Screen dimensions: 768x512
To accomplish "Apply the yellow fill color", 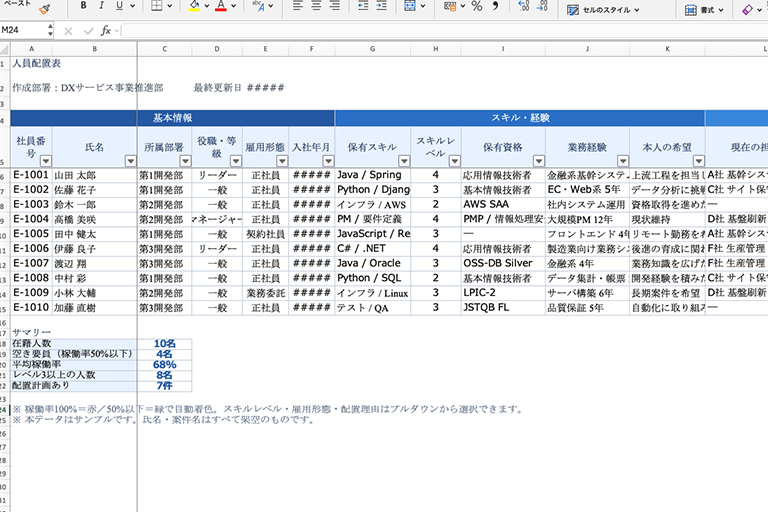I will pos(194,6).
